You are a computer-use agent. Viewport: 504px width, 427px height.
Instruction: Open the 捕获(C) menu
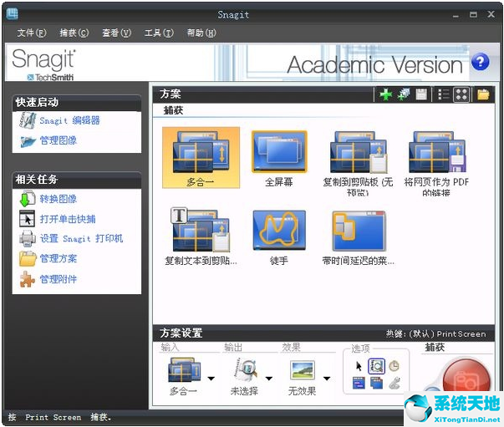pyautogui.click(x=74, y=33)
